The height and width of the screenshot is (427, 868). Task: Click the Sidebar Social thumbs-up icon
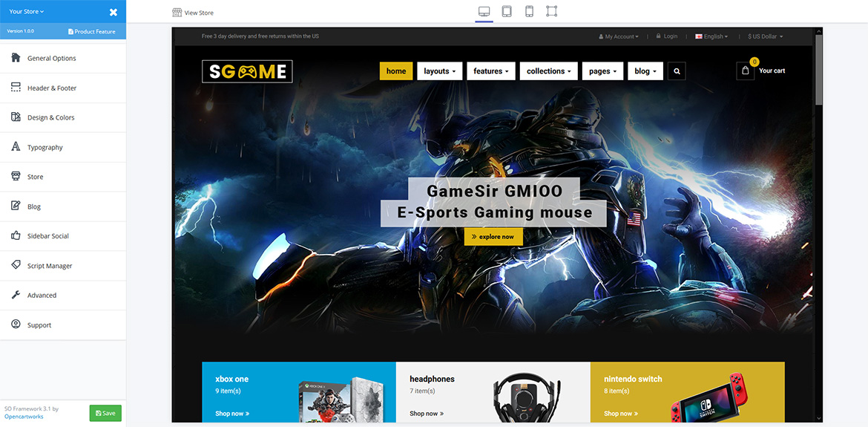16,235
